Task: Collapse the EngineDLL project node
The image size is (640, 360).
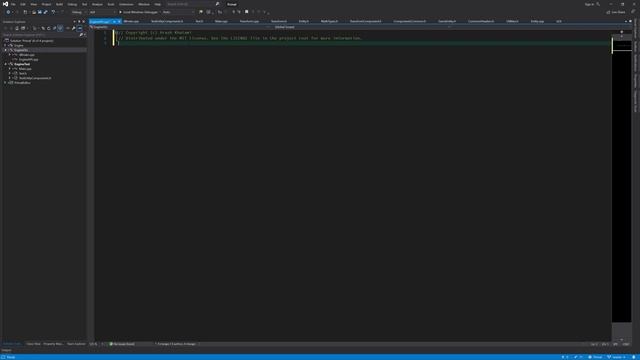Action: (5, 50)
